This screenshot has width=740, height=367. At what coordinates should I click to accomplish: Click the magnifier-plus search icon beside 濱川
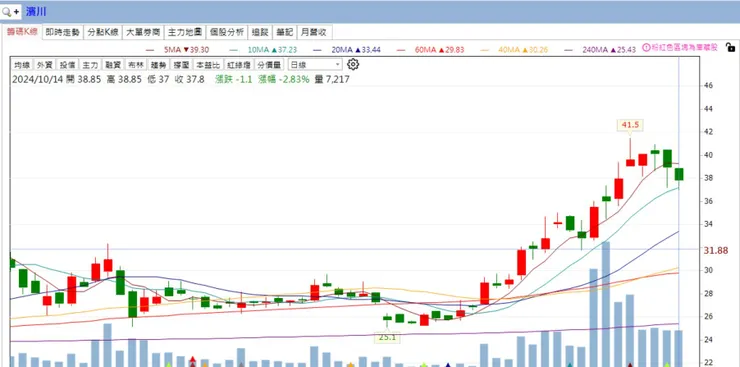point(11,12)
